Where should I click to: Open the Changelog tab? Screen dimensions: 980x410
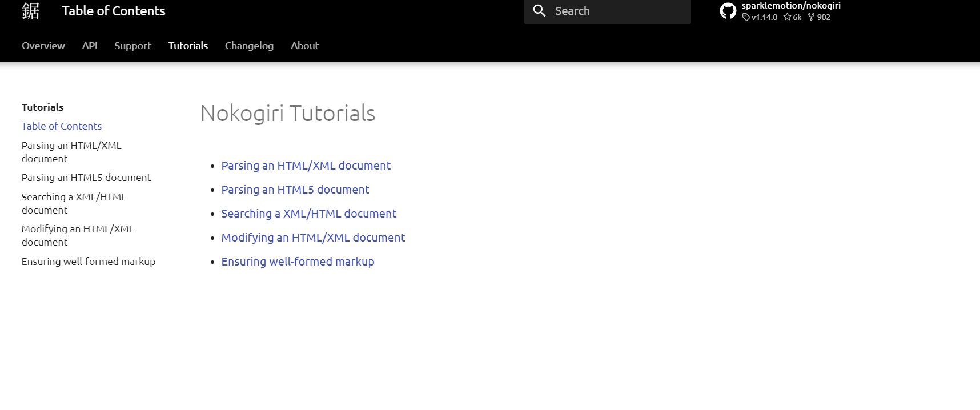coord(249,46)
